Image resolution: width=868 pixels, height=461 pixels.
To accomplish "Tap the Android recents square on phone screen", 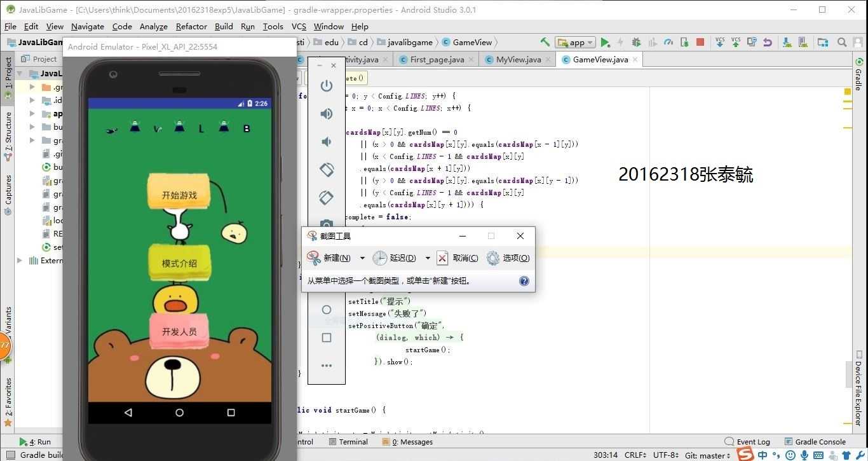I will (231, 413).
